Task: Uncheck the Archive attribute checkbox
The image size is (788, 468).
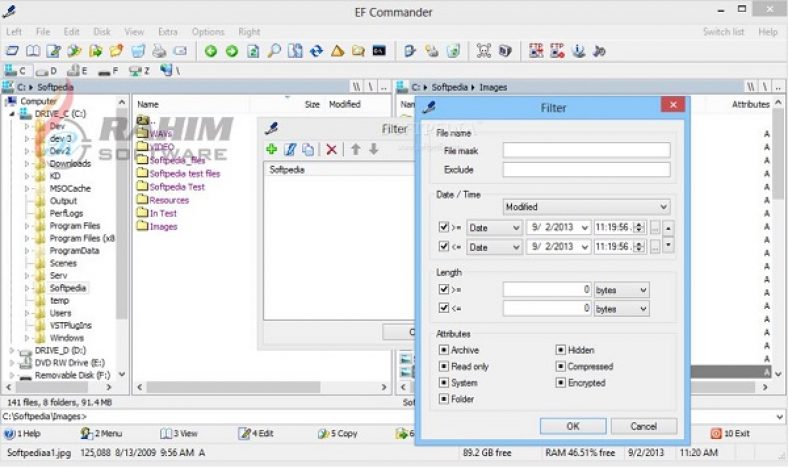Action: click(443, 350)
